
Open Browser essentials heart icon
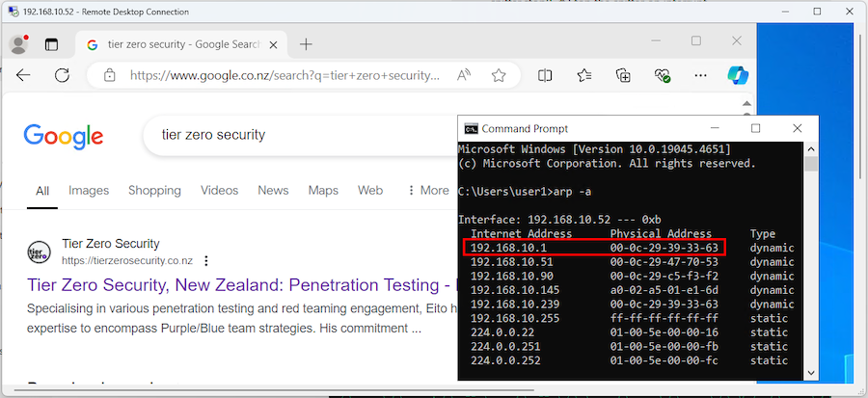tap(662, 75)
